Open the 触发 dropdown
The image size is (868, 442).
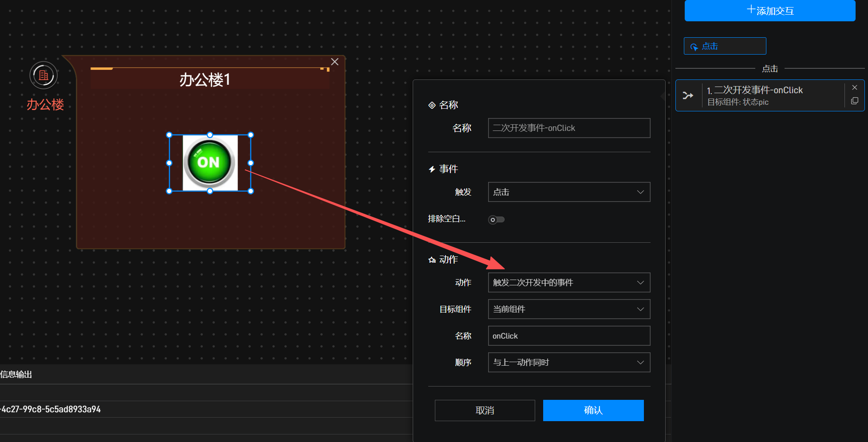click(x=569, y=192)
